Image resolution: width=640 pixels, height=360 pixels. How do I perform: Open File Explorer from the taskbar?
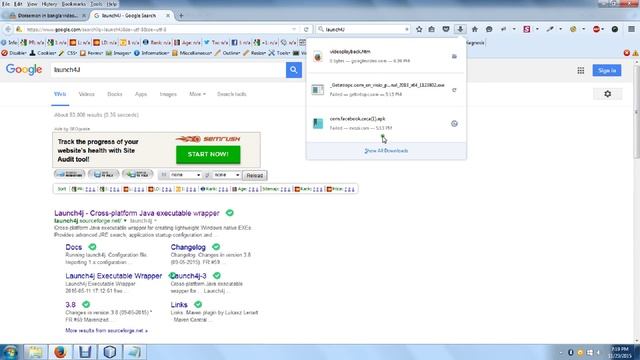(x=35, y=352)
